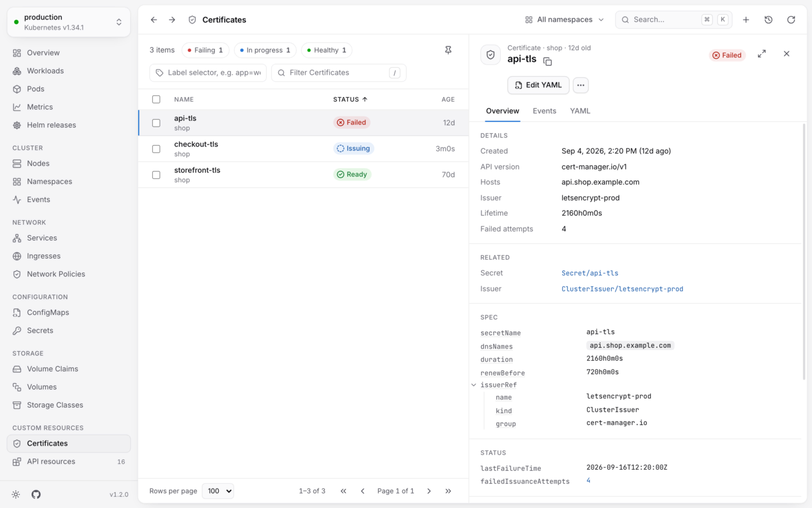Screen dimensions: 812x508
Task: Open the production cluster switcher
Action: point(69,22)
